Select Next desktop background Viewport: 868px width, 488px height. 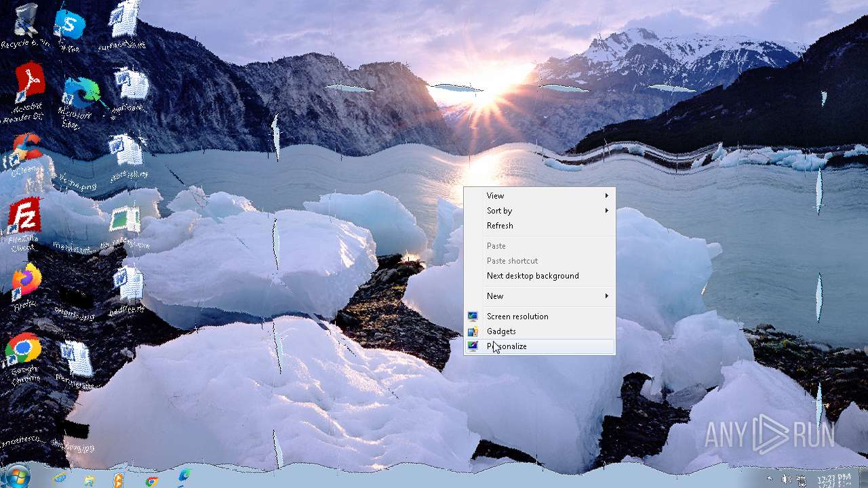click(x=540, y=275)
